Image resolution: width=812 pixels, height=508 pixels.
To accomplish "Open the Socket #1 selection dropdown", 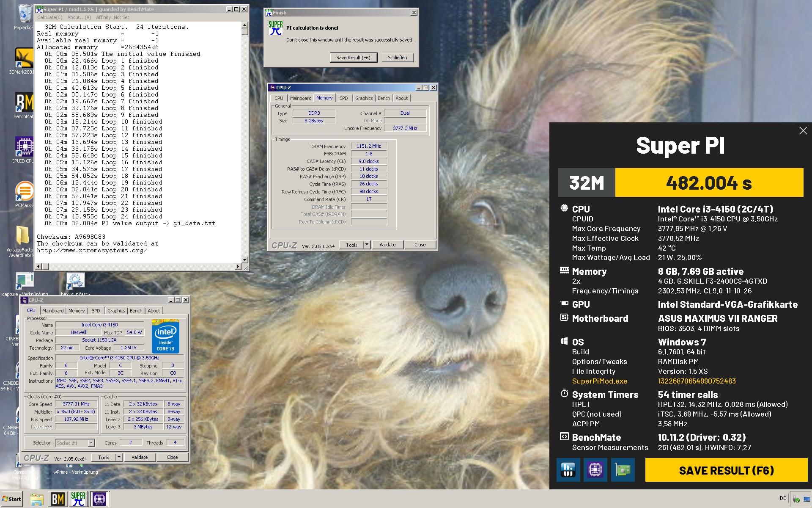I will point(75,443).
